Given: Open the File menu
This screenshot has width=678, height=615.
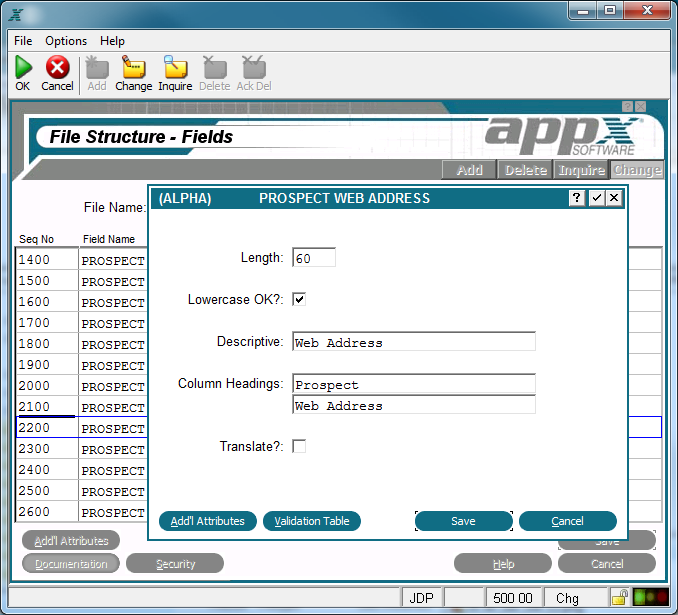Looking at the screenshot, I should click(x=23, y=41).
